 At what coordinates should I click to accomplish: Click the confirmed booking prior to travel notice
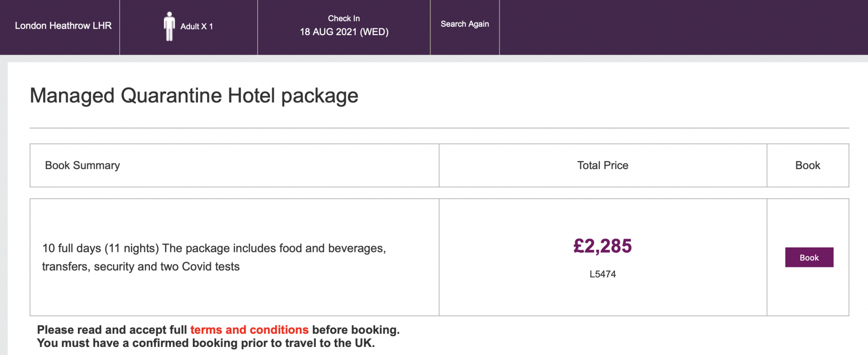tap(206, 343)
